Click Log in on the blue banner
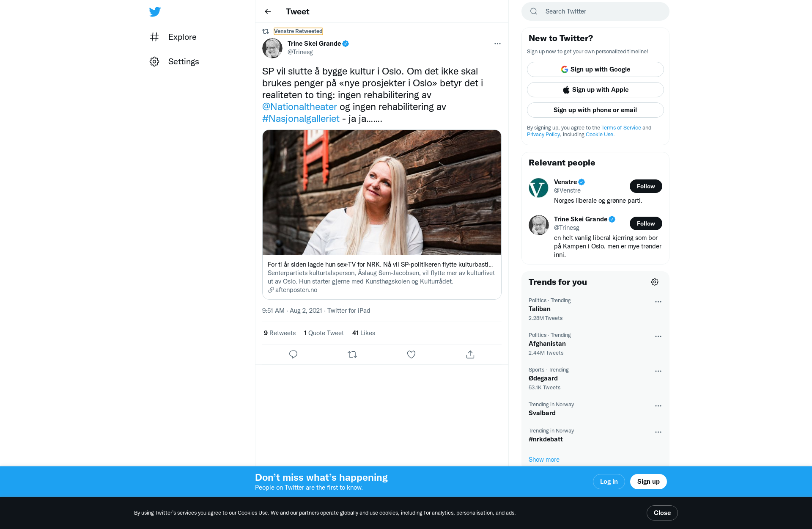 click(x=609, y=482)
